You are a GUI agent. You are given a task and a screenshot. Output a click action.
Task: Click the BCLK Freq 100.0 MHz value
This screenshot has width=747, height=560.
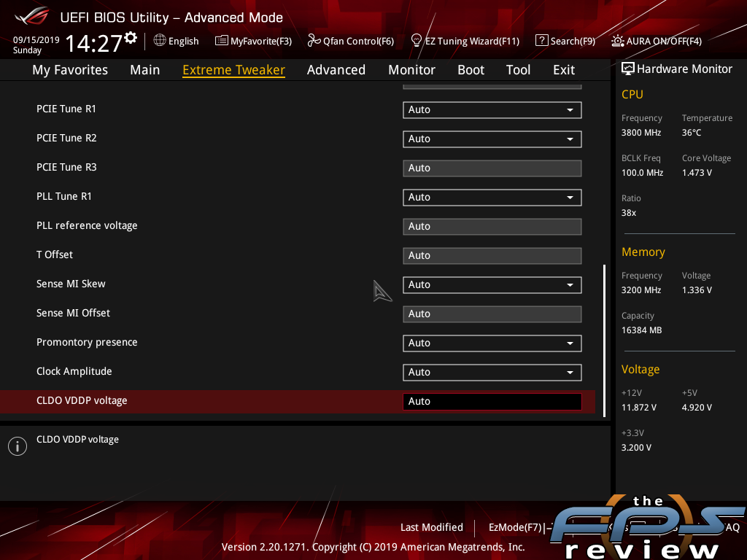(642, 173)
